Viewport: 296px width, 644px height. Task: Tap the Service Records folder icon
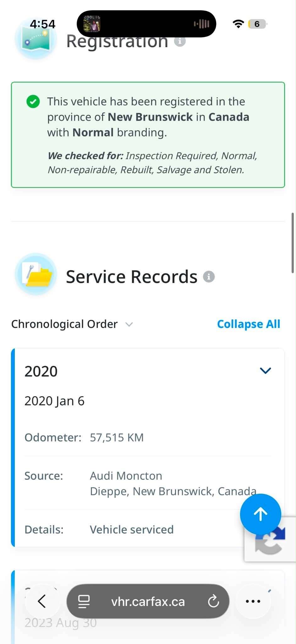point(36,274)
